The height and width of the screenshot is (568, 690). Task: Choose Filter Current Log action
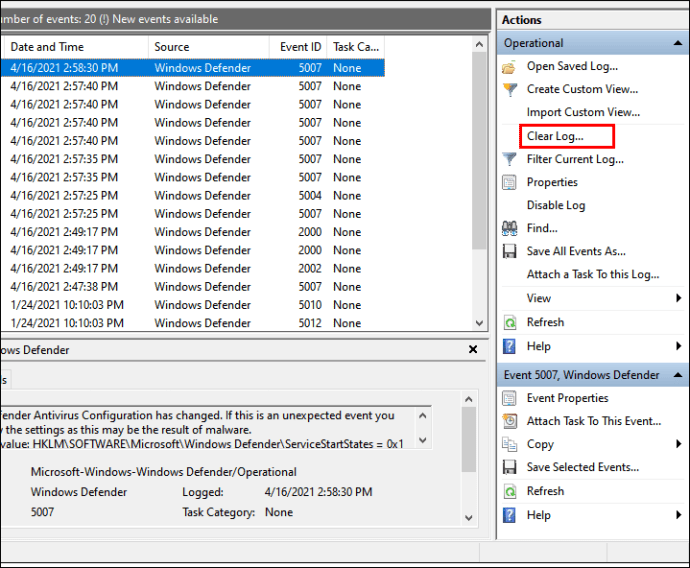(x=575, y=159)
